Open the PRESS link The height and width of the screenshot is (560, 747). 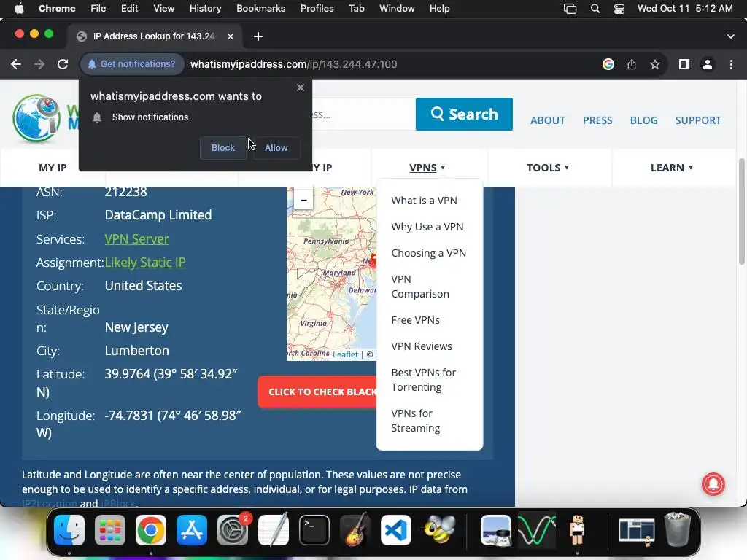597,120
